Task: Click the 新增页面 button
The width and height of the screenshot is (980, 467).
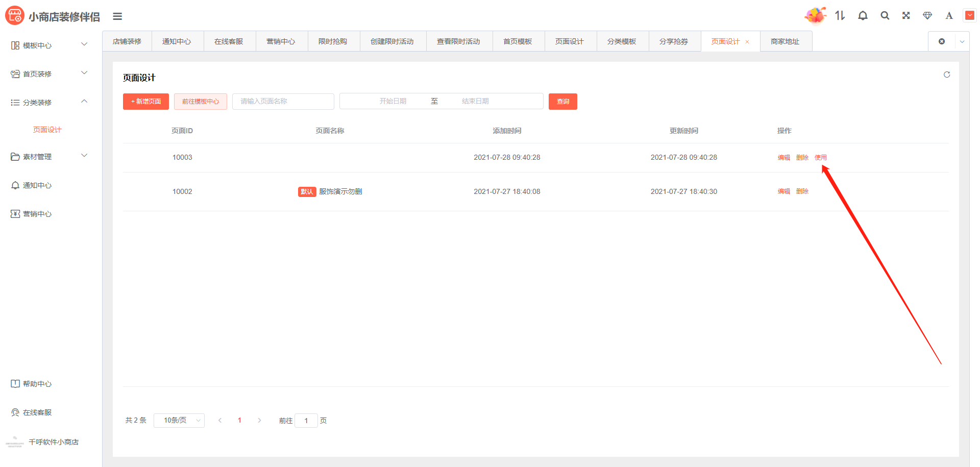Action: tap(146, 102)
